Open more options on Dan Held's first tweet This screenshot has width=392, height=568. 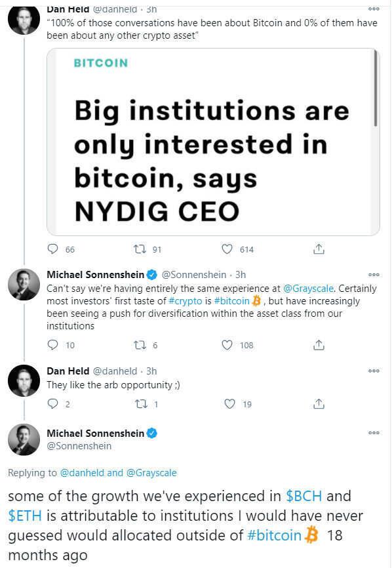click(374, 9)
